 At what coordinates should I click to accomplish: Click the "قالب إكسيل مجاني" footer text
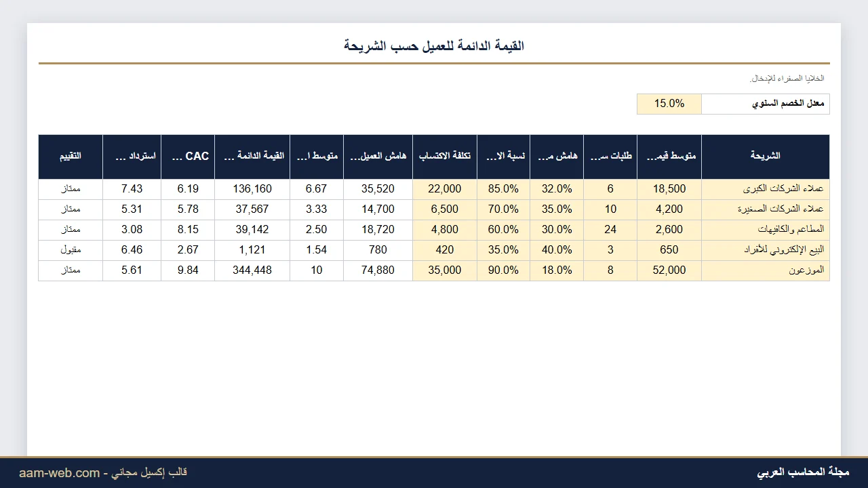pyautogui.click(x=149, y=472)
